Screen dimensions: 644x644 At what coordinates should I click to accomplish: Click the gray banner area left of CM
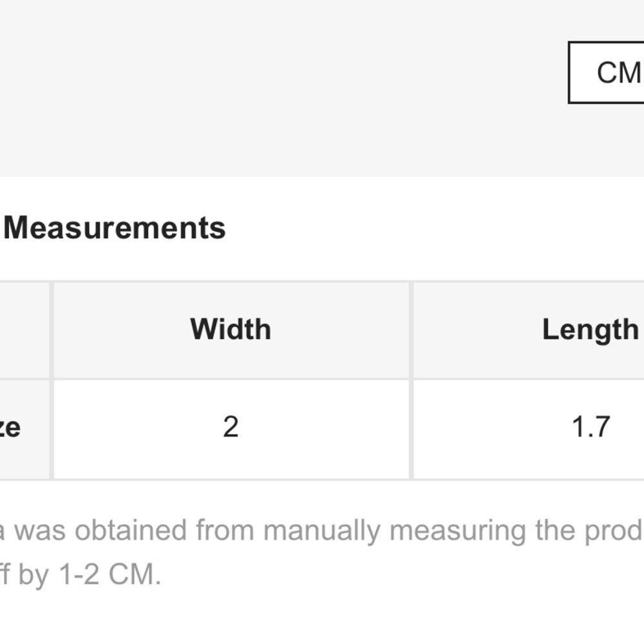click(x=283, y=88)
